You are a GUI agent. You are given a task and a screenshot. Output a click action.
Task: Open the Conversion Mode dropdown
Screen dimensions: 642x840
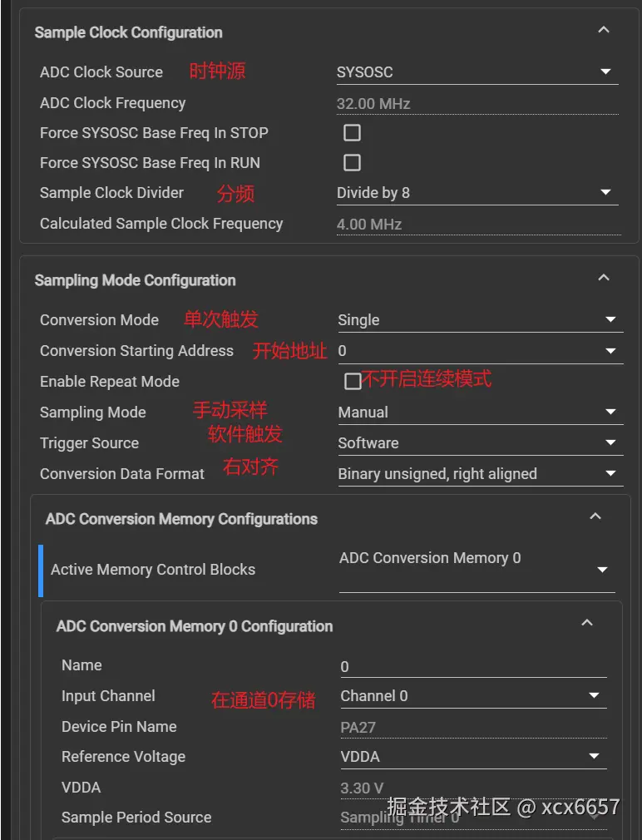[x=479, y=320]
